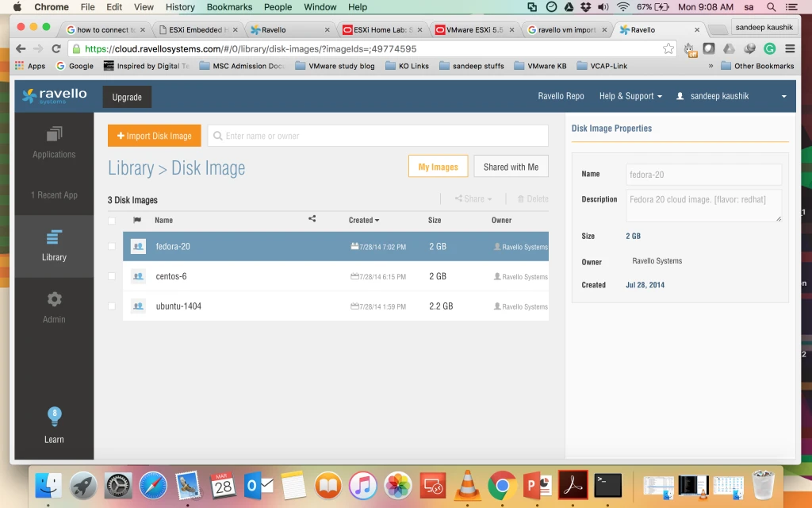Open the VMware KB bookmarks folder
This screenshot has width=812, height=508.
[x=540, y=66]
